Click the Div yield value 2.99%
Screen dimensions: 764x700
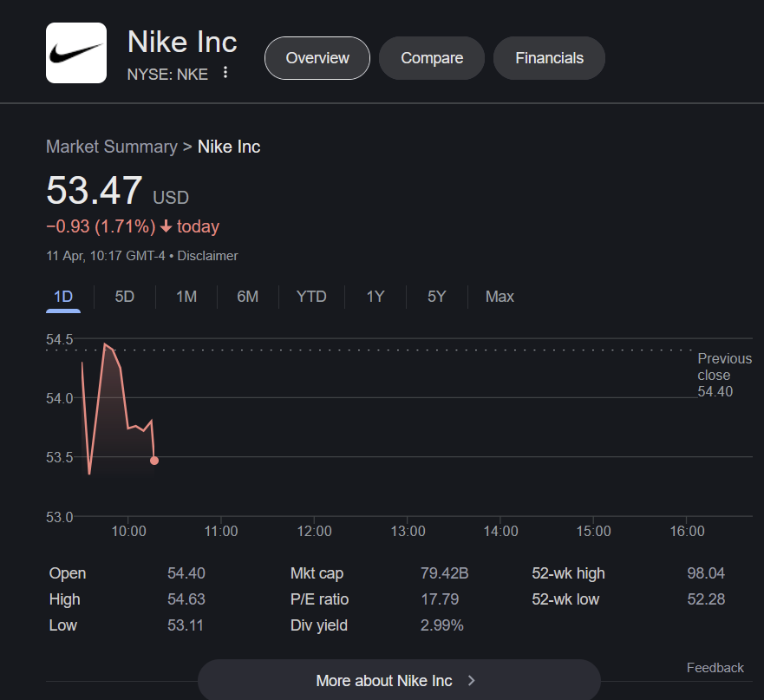click(x=442, y=625)
